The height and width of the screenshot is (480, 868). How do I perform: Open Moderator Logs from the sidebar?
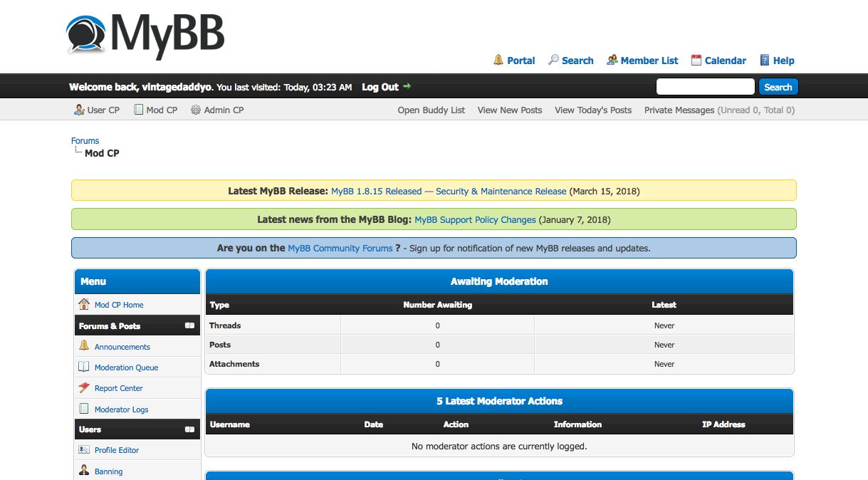pyautogui.click(x=121, y=409)
